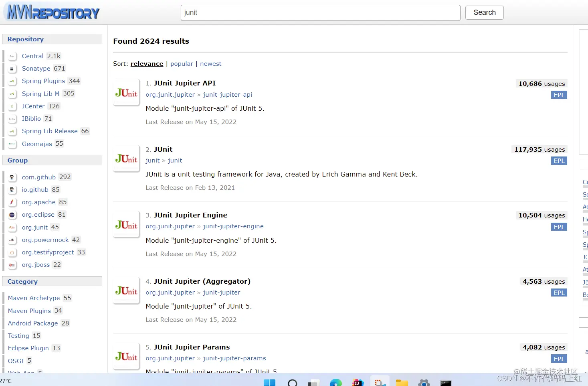This screenshot has width=588, height=386.
Task: View 4,563 usages of Jupiter Aggregator
Action: (x=544, y=282)
